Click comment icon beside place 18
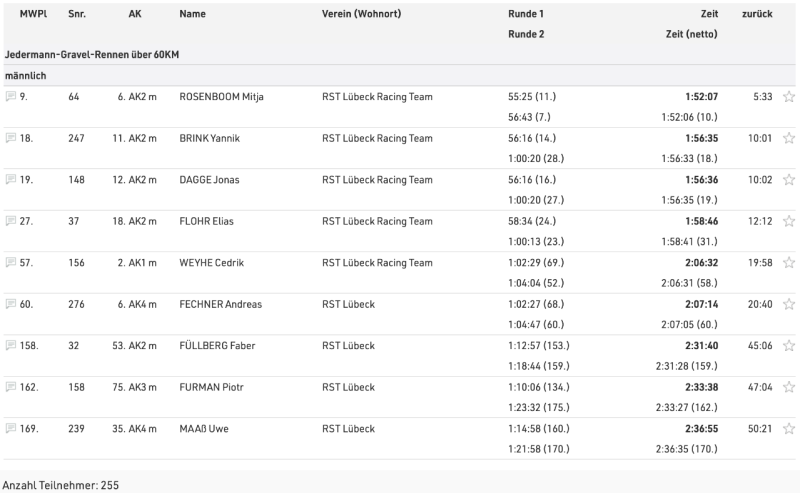Image resolution: width=800 pixels, height=493 pixels. tap(11, 138)
